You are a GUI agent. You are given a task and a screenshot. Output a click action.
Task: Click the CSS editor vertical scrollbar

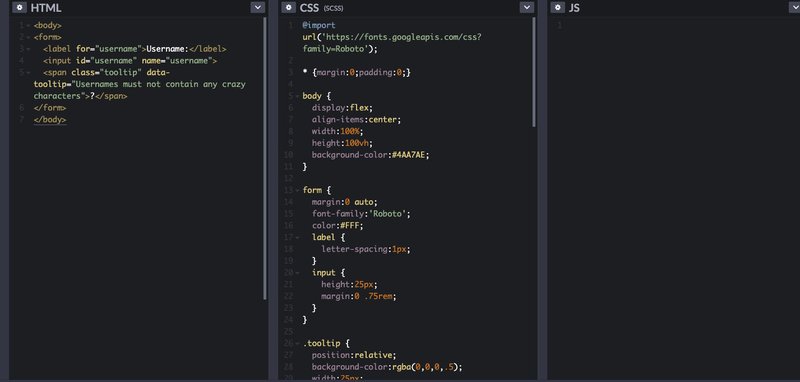[x=534, y=72]
